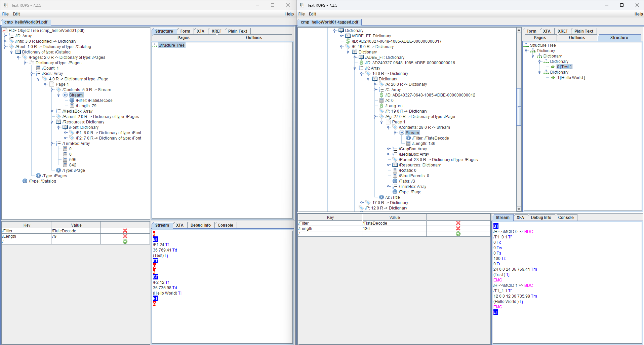
Task: Switch to the XREF tab in right window
Action: [x=563, y=31]
